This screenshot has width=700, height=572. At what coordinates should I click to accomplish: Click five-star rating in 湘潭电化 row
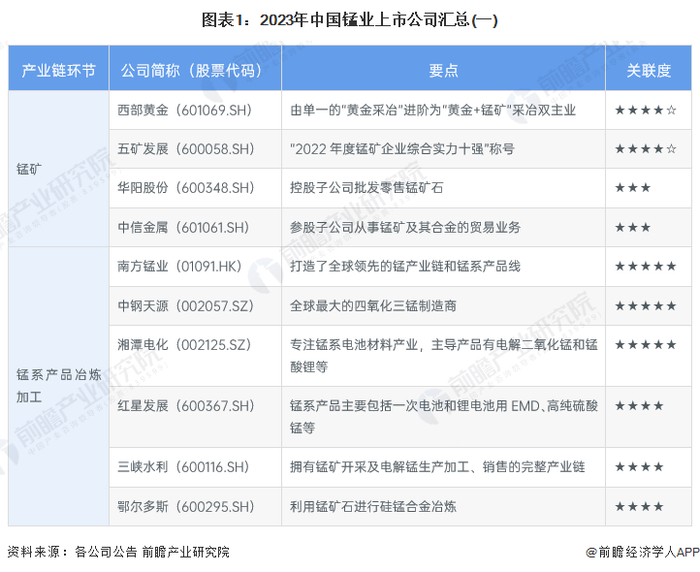pyautogui.click(x=646, y=345)
